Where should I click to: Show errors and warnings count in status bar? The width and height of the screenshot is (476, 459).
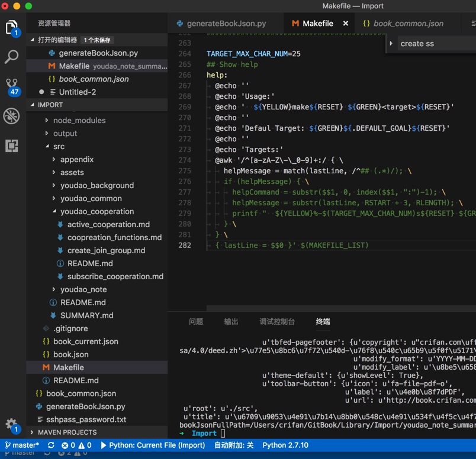77,445
